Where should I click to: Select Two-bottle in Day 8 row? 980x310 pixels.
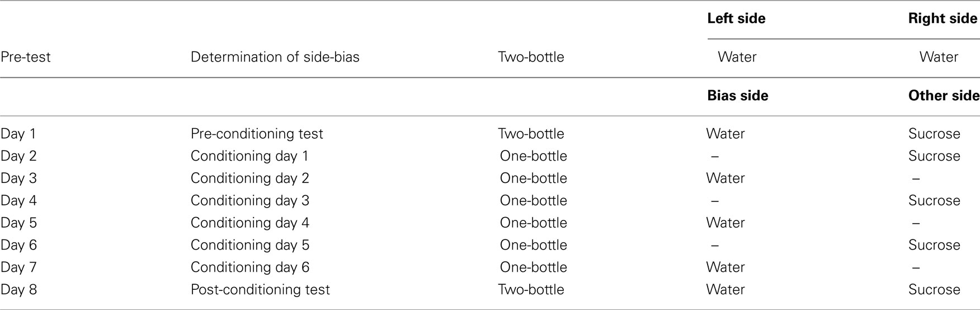tap(531, 290)
